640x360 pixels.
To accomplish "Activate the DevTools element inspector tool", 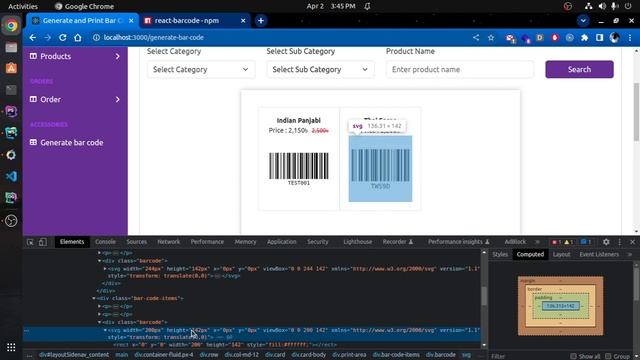I will pyautogui.click(x=30, y=242).
